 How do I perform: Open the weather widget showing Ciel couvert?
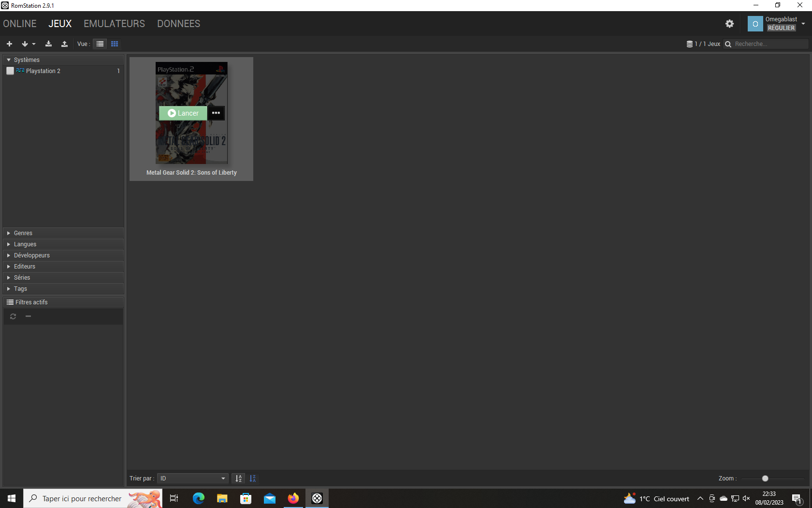[x=656, y=499]
